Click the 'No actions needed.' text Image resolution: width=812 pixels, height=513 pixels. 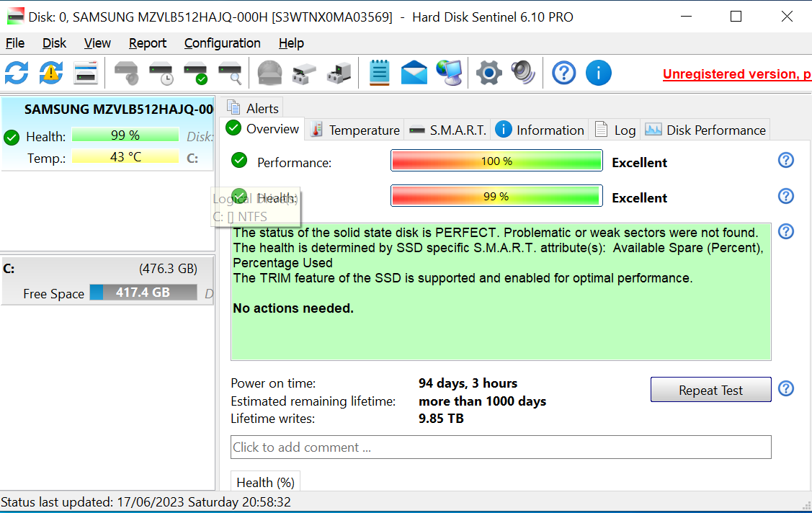click(x=293, y=308)
